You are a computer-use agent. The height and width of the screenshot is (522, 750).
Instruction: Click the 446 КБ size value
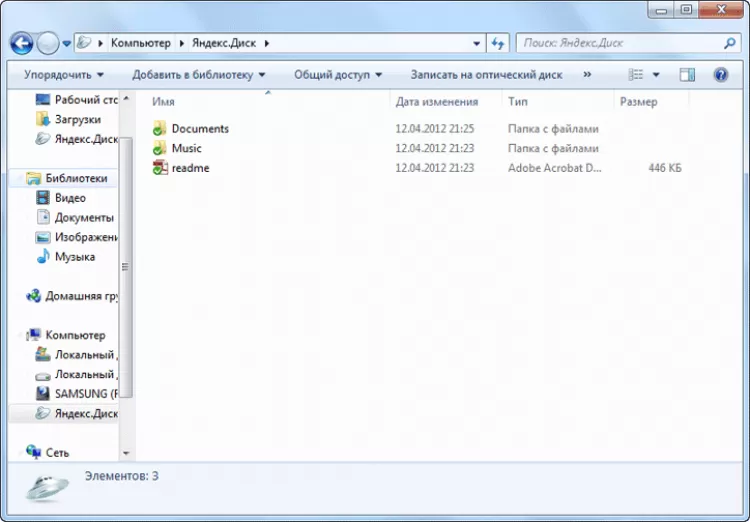click(664, 168)
